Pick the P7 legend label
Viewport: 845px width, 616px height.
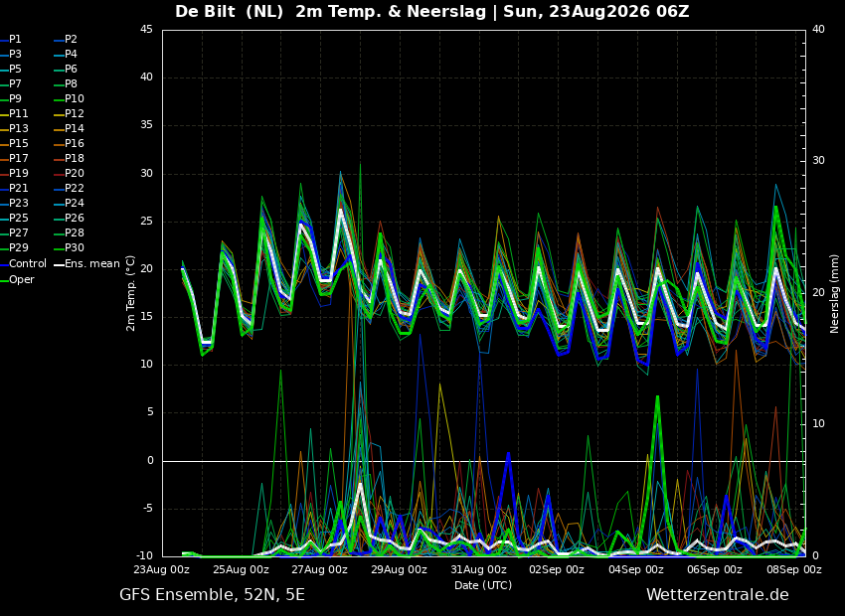[x=15, y=84]
